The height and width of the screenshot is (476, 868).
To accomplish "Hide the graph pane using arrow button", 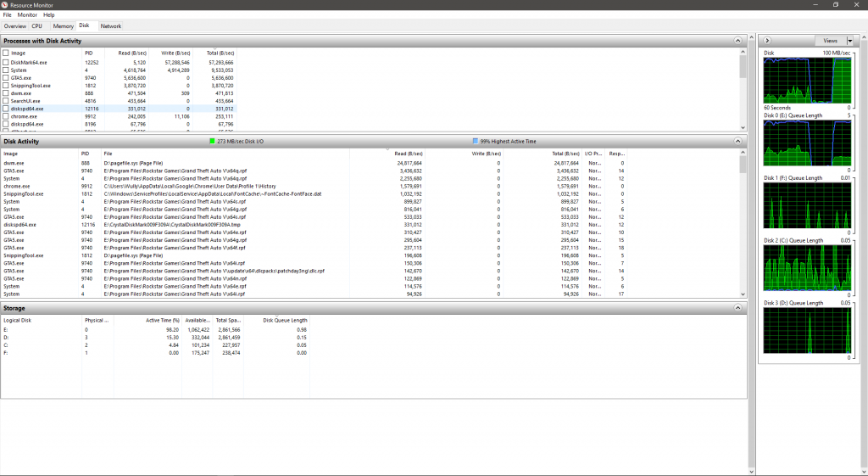I will pyautogui.click(x=767, y=41).
